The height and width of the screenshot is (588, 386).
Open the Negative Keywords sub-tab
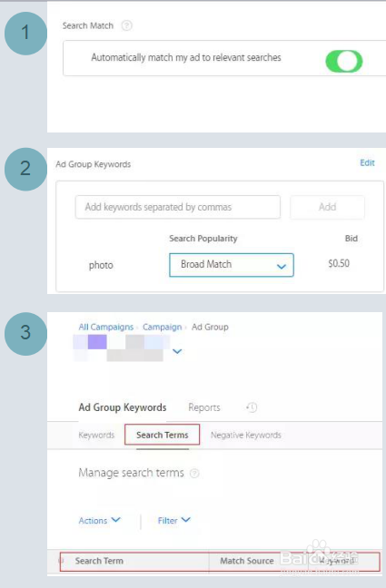[x=246, y=435]
